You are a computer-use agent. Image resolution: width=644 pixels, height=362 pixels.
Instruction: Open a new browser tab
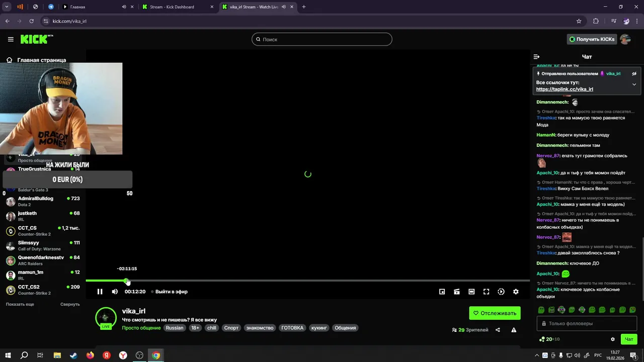[304, 7]
